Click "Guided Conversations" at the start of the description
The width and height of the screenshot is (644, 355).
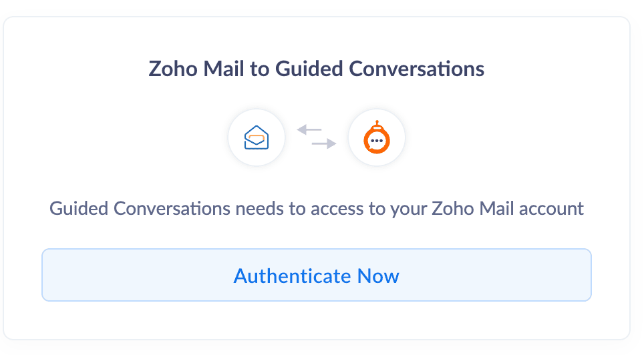[x=140, y=208]
